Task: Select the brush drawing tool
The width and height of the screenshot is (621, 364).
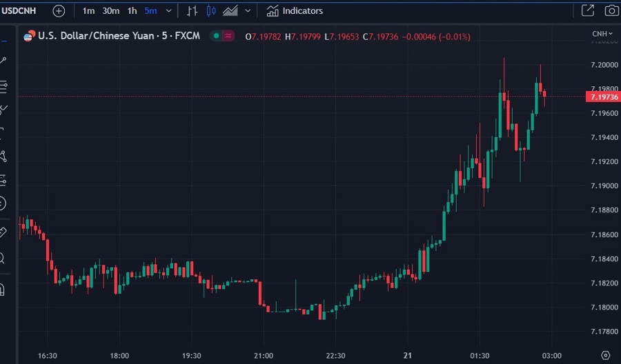Action: coord(3,110)
